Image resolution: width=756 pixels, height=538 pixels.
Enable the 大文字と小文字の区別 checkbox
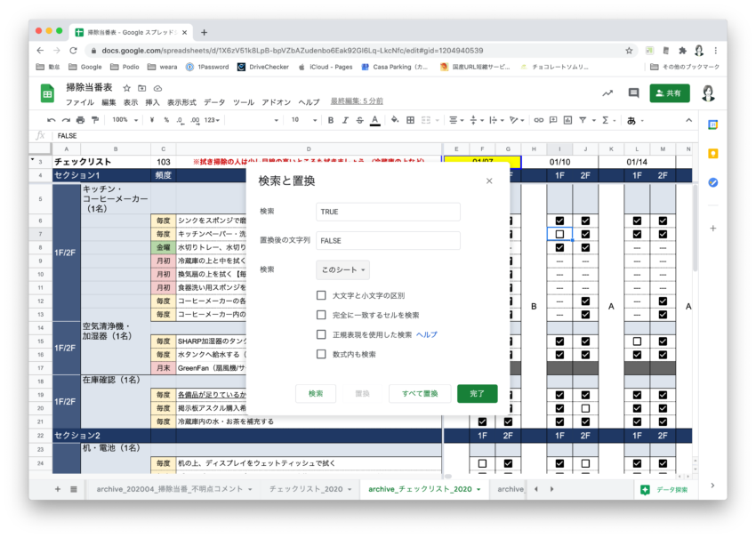coord(321,295)
